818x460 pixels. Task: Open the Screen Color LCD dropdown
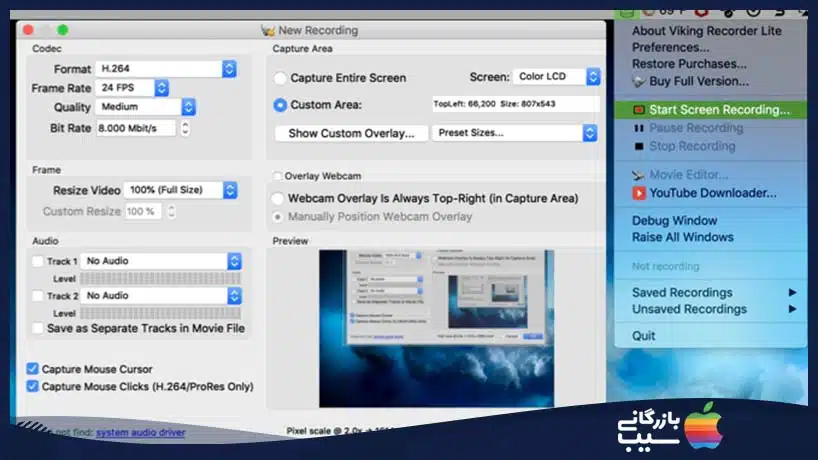click(557, 77)
